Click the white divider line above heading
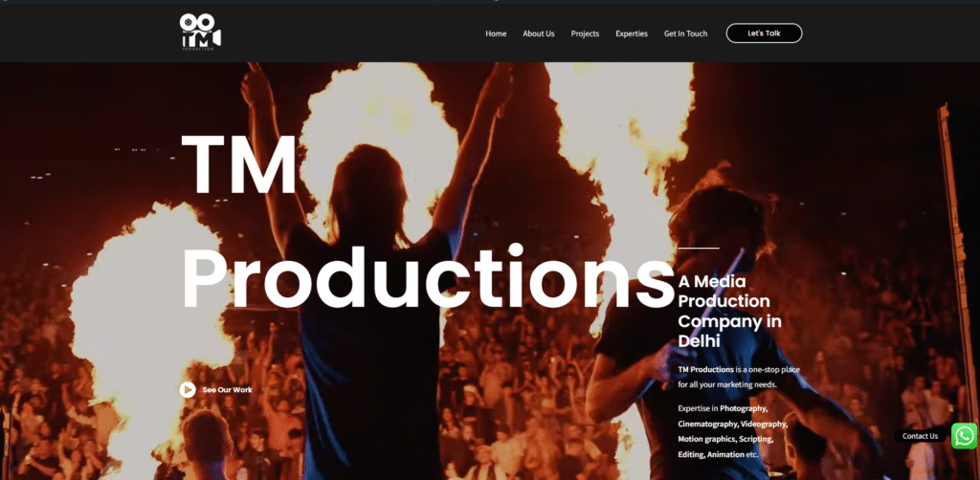The height and width of the screenshot is (480, 980). [x=698, y=248]
